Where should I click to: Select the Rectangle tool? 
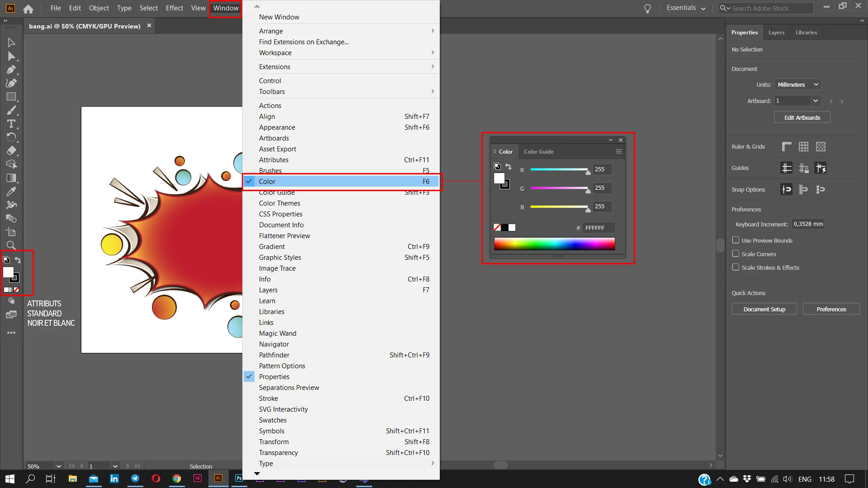point(11,97)
